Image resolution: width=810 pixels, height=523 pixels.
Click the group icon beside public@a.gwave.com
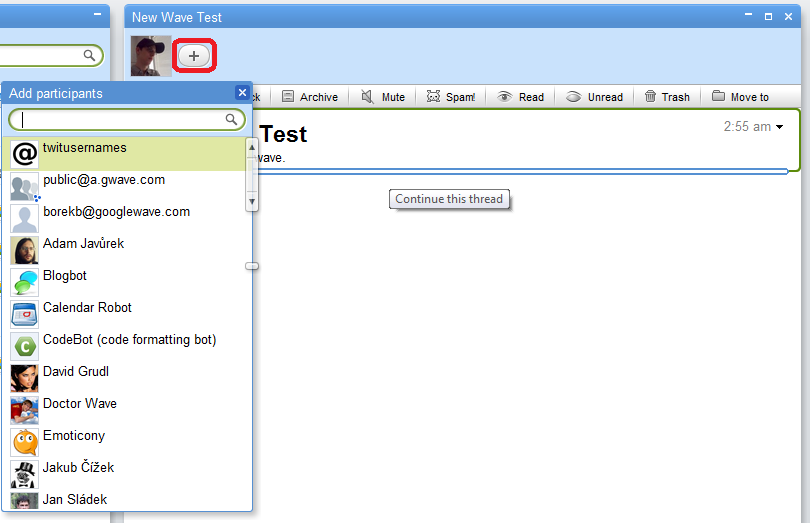[24, 187]
